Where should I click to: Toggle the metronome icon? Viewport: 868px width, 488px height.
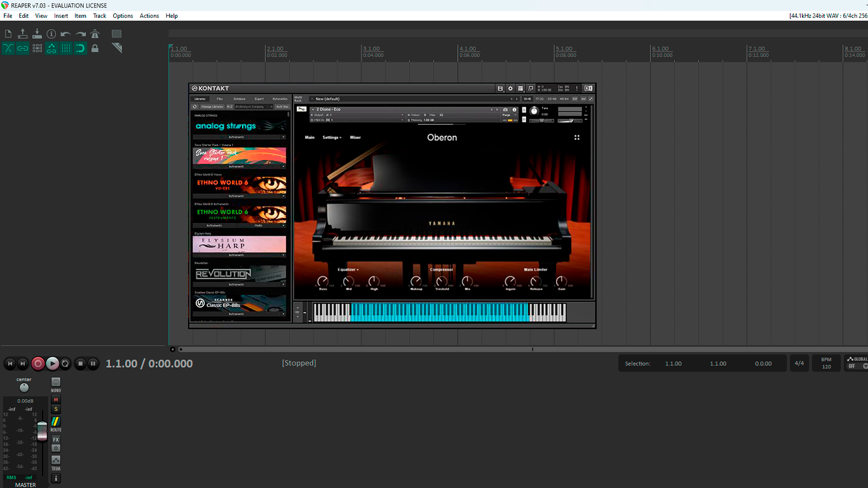tap(95, 34)
